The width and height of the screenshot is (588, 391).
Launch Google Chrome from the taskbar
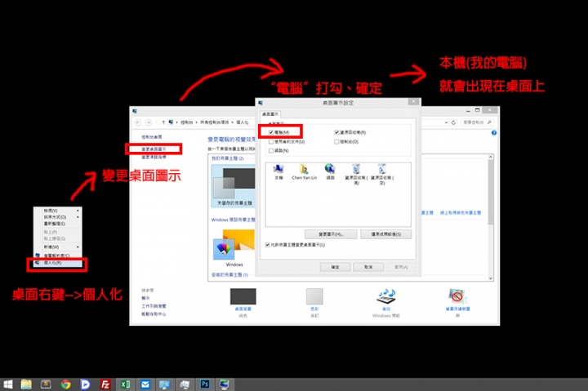(66, 384)
